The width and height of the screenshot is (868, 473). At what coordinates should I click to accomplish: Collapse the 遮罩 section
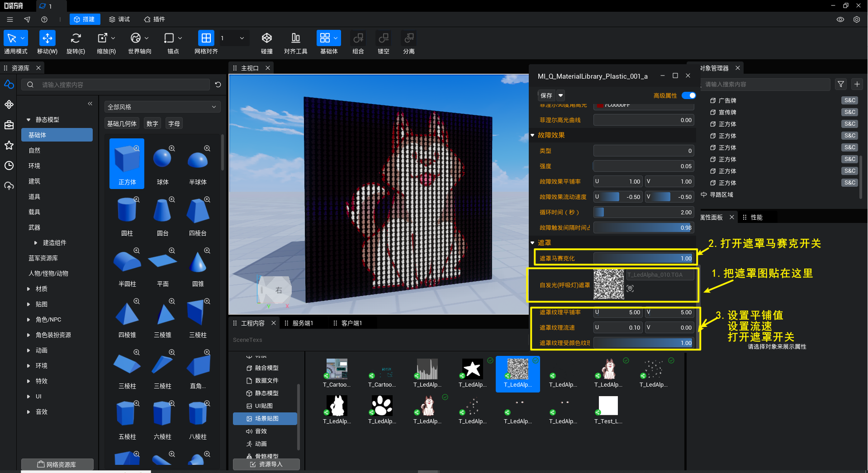point(533,243)
